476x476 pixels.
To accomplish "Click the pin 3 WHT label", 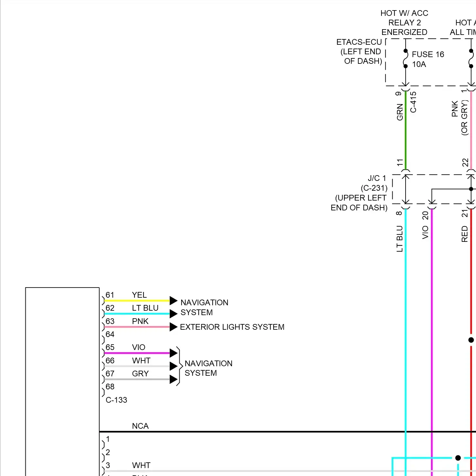I will point(141,465).
